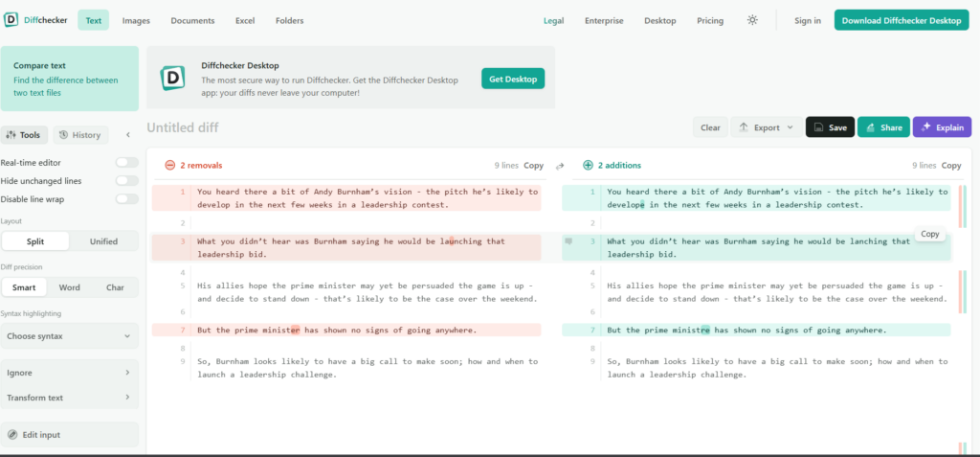Switch layout to Unified
Screen dimensions: 980x457
pyautogui.click(x=103, y=241)
